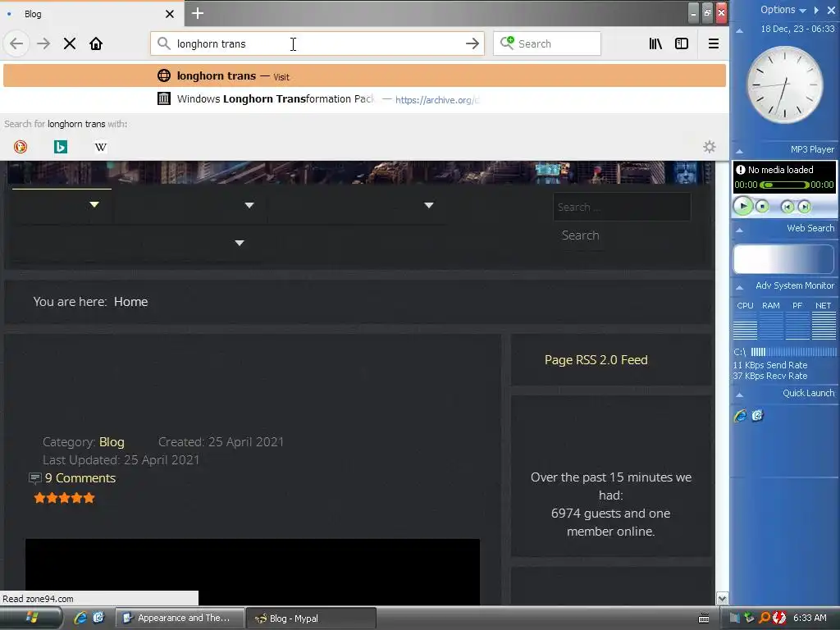840x630 pixels.
Task: Open the sidebar Options dropdown
Action: [783, 10]
